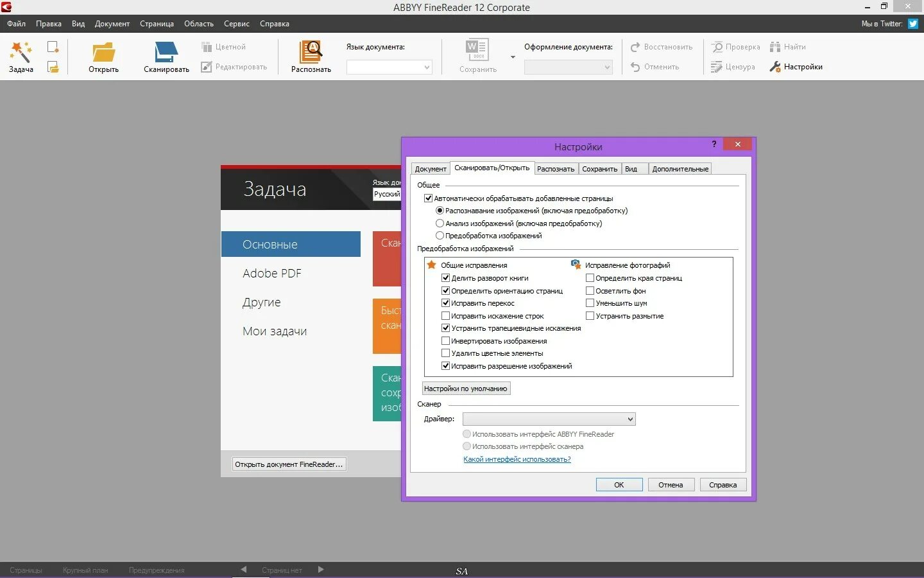Click the small open folder document icon
The width and height of the screenshot is (924, 578).
click(x=53, y=67)
